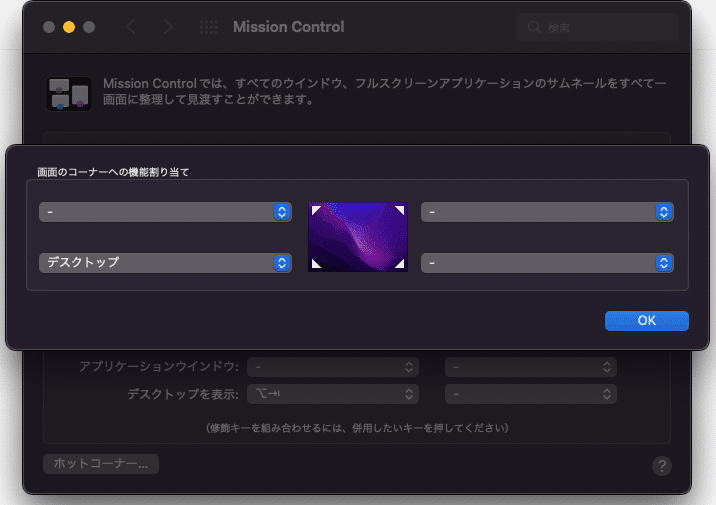Go forward with the right chevron
The width and height of the screenshot is (716, 505).
(168, 27)
